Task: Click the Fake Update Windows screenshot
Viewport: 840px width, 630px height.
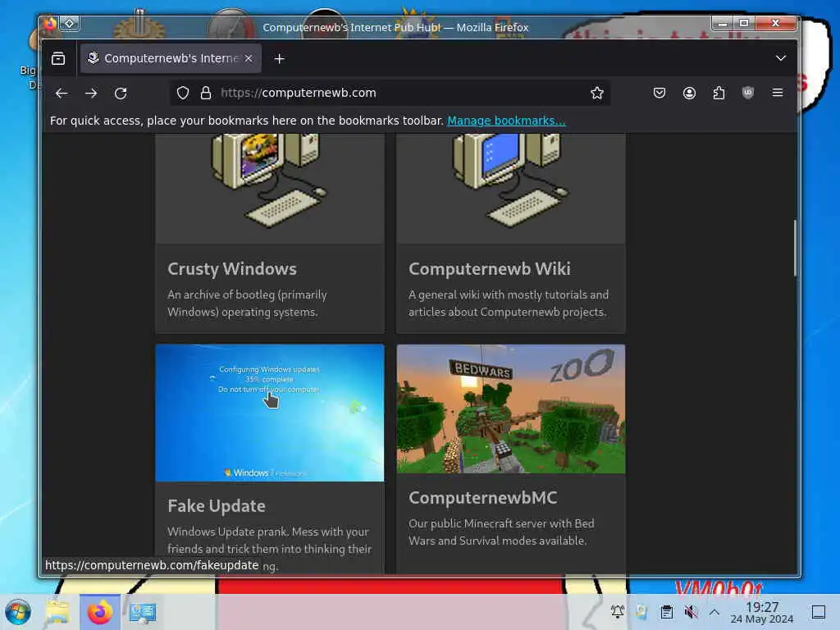Action: (269, 413)
